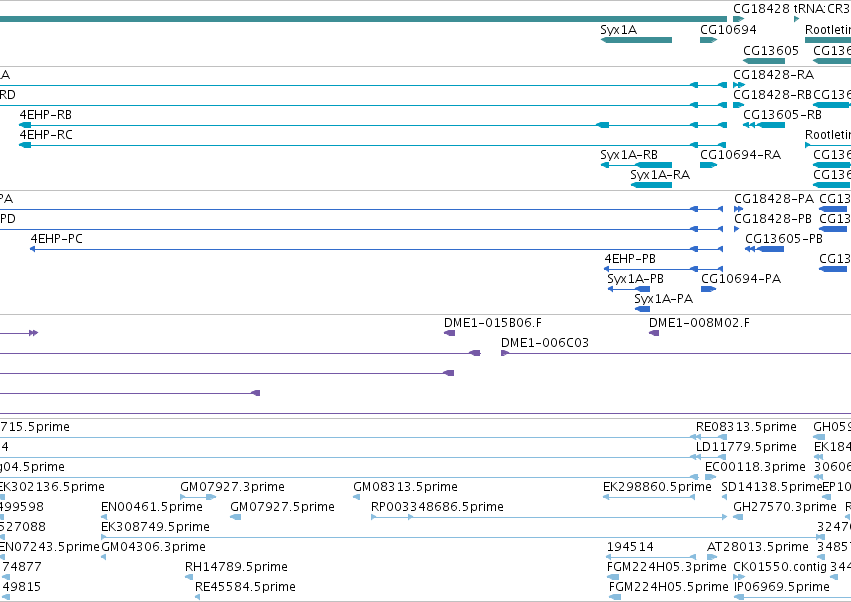
Task: Select the SD14138.5prime EST label
Action: [x=772, y=487]
